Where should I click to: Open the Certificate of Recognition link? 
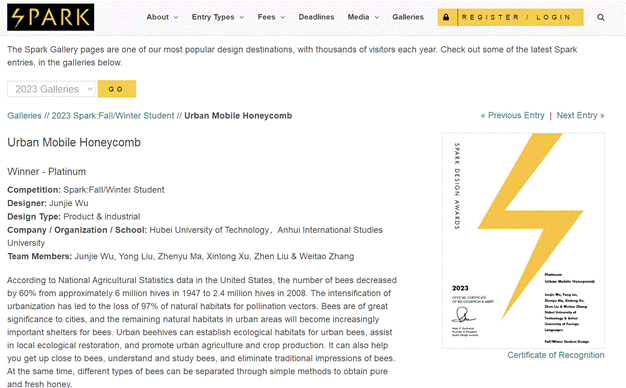click(x=556, y=355)
